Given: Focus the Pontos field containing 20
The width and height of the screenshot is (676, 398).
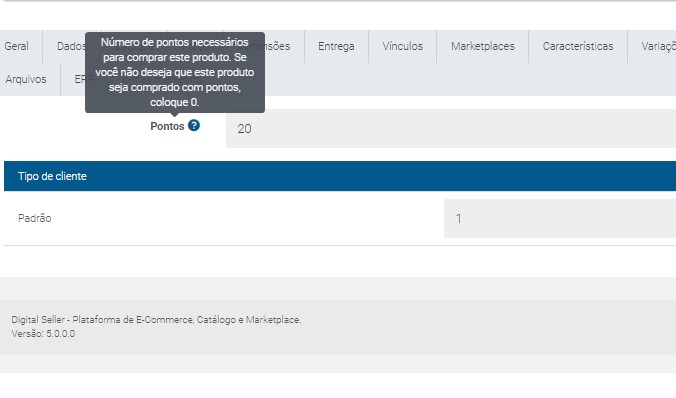Looking at the screenshot, I should 451,128.
